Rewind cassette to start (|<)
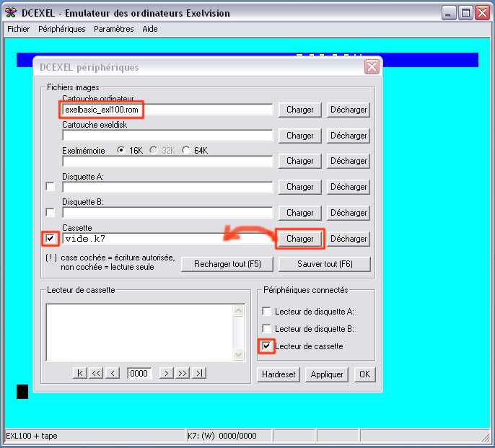Viewport: 495px width, 448px height. pos(80,373)
